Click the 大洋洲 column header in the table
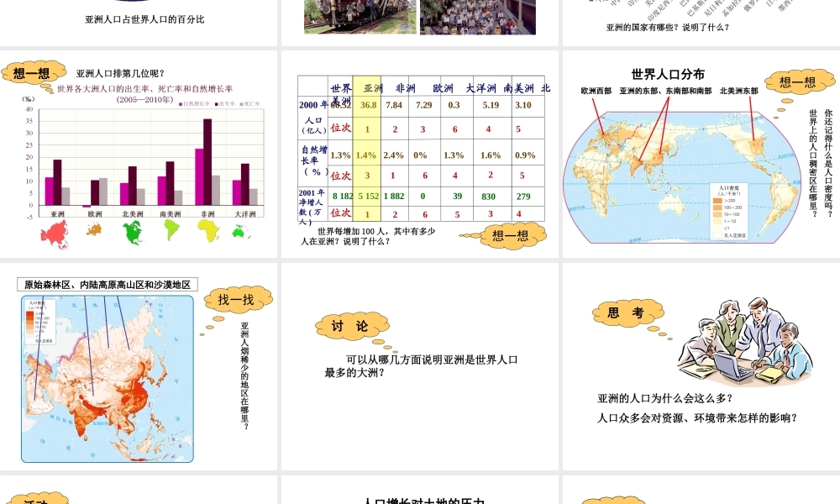 coord(480,88)
